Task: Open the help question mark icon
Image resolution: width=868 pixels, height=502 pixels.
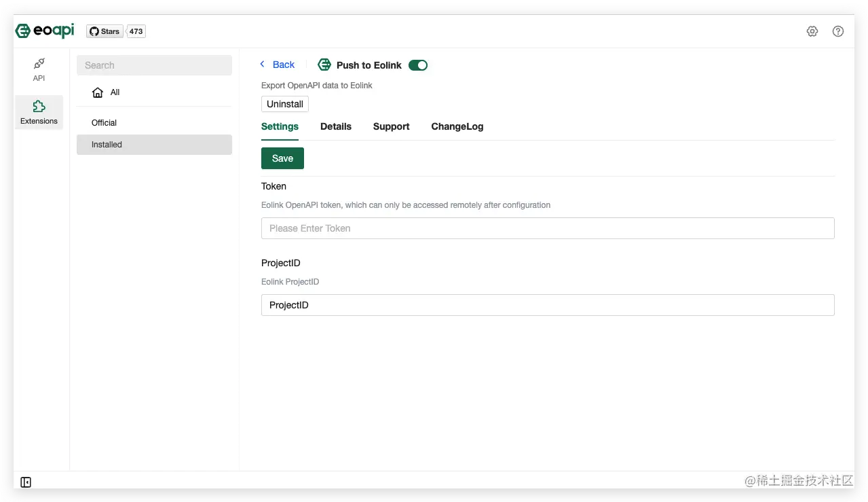Action: click(x=838, y=31)
